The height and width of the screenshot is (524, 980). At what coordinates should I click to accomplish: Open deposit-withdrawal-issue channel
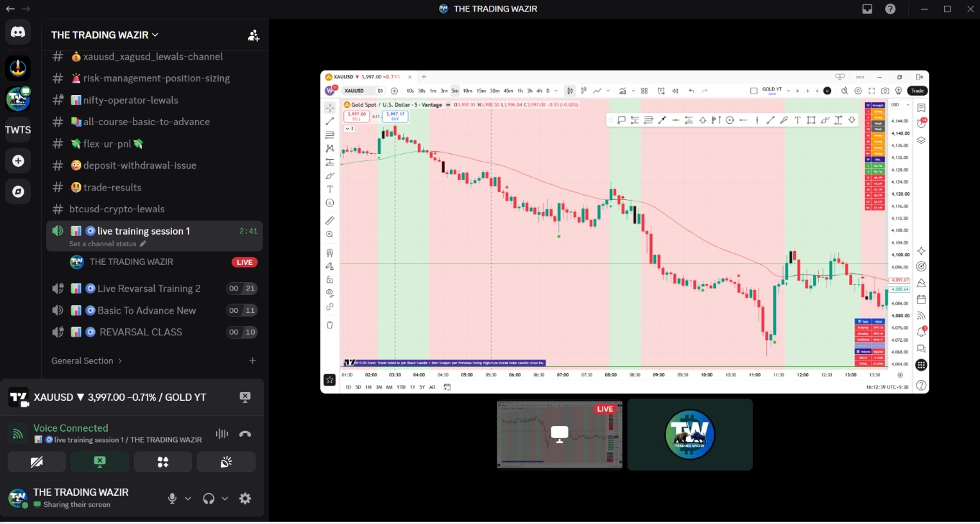click(x=155, y=165)
